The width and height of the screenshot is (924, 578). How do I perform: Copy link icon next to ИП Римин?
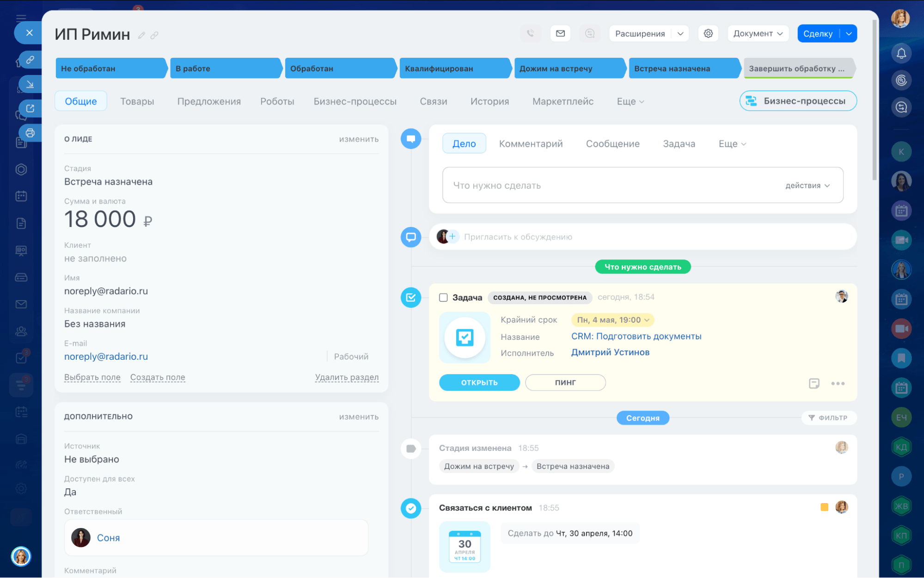(154, 35)
